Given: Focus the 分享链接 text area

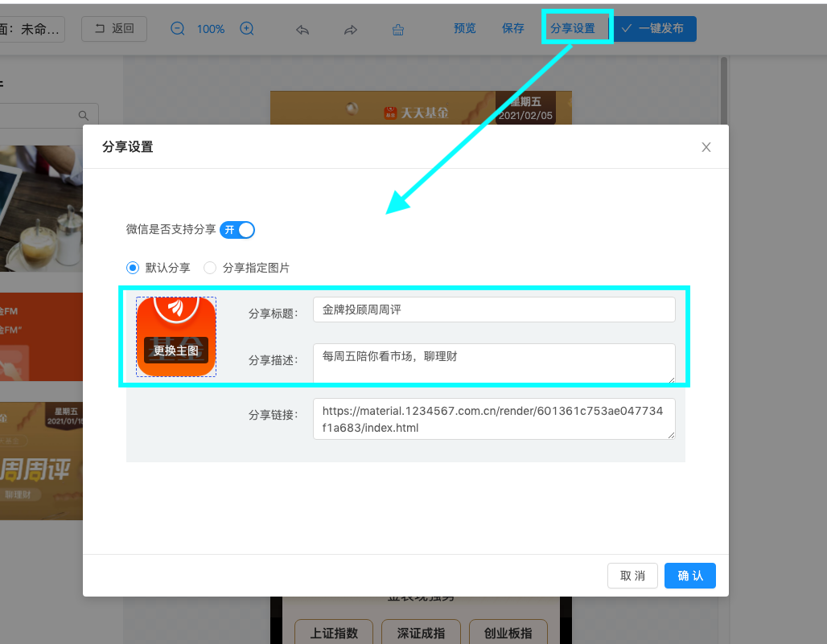Looking at the screenshot, I should point(494,419).
